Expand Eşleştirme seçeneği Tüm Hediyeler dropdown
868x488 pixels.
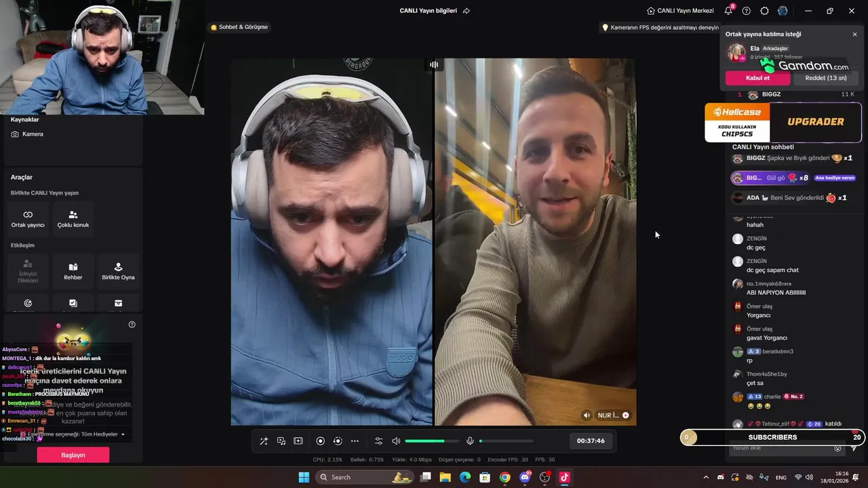click(73, 434)
